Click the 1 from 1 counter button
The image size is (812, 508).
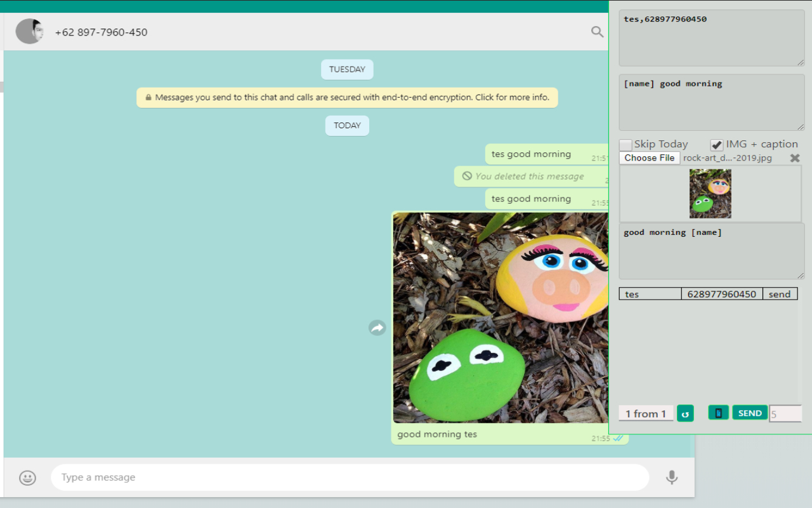(x=645, y=413)
